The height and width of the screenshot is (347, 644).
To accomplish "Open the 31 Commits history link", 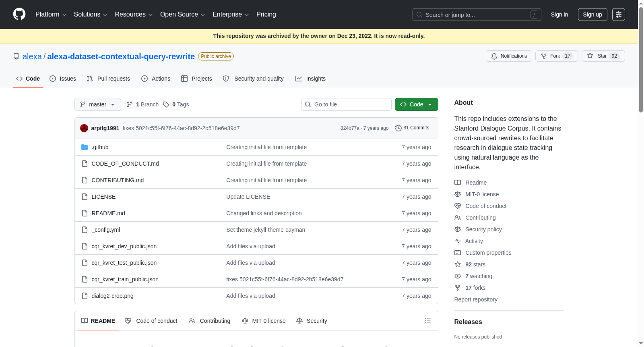I will tap(412, 128).
